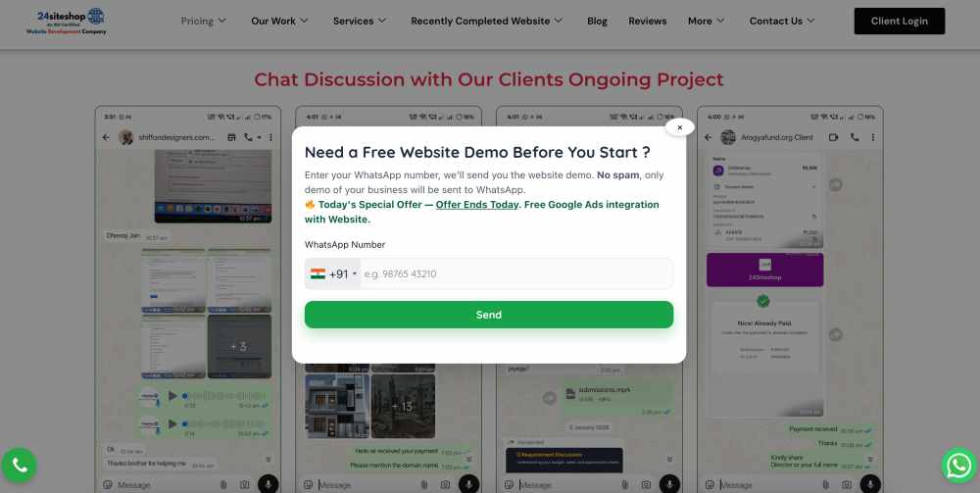The image size is (980, 493).
Task: Go to the Reviews page
Action: pyautogui.click(x=648, y=21)
